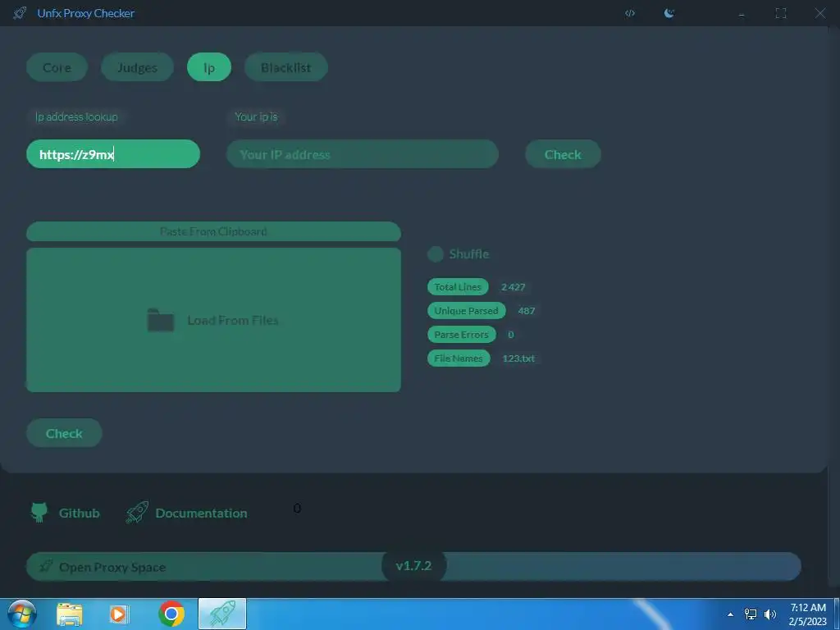Select the 123.txt file name
Viewport: 840px width, 630px height.
tap(518, 358)
